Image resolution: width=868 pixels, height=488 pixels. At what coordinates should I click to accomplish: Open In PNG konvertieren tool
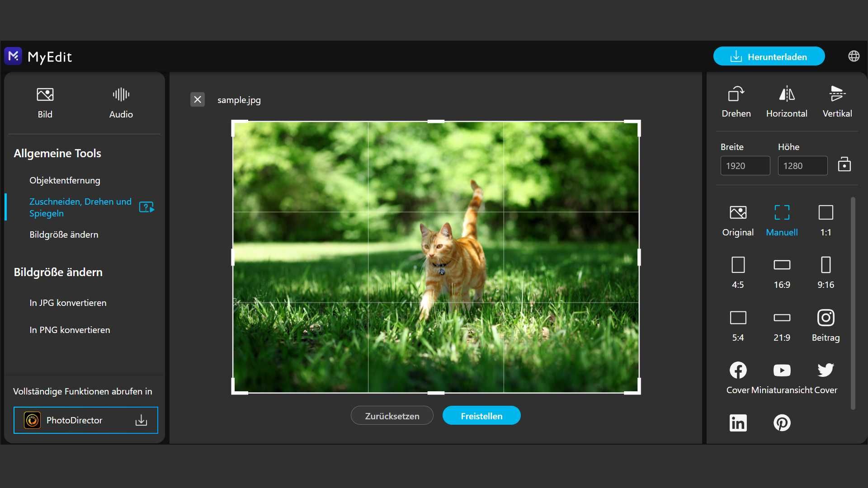(x=69, y=330)
